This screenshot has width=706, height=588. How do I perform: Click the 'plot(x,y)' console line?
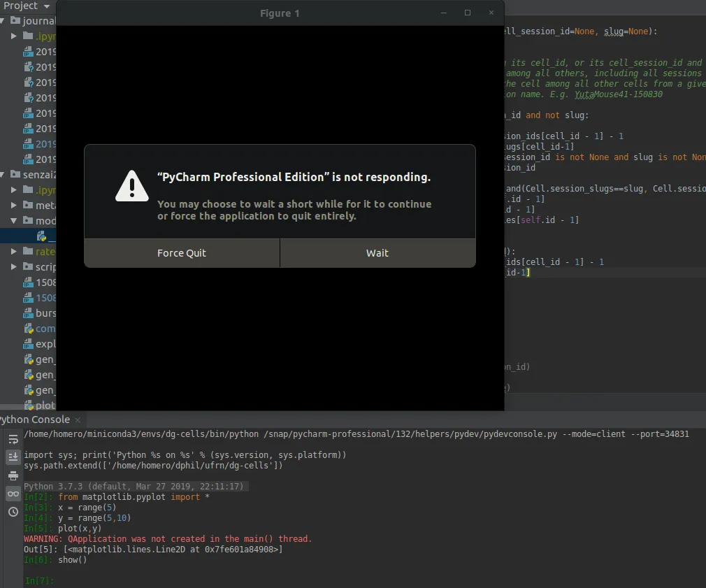click(x=80, y=529)
